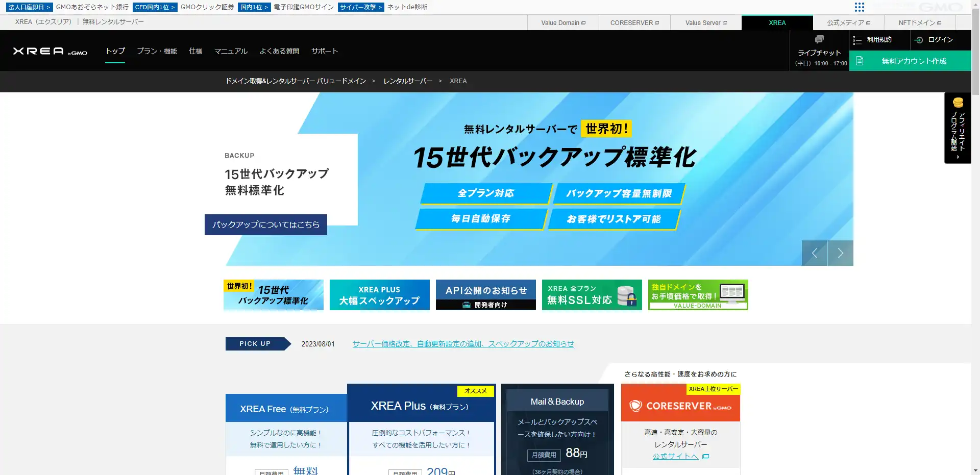Click the CFD国内1位 blue tag
The image size is (980, 475).
pyautogui.click(x=155, y=7)
